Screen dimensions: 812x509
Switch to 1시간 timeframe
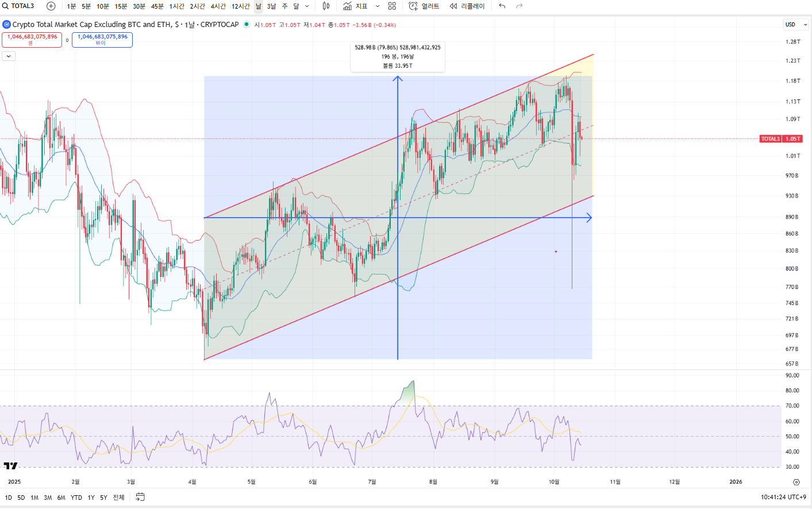[177, 6]
